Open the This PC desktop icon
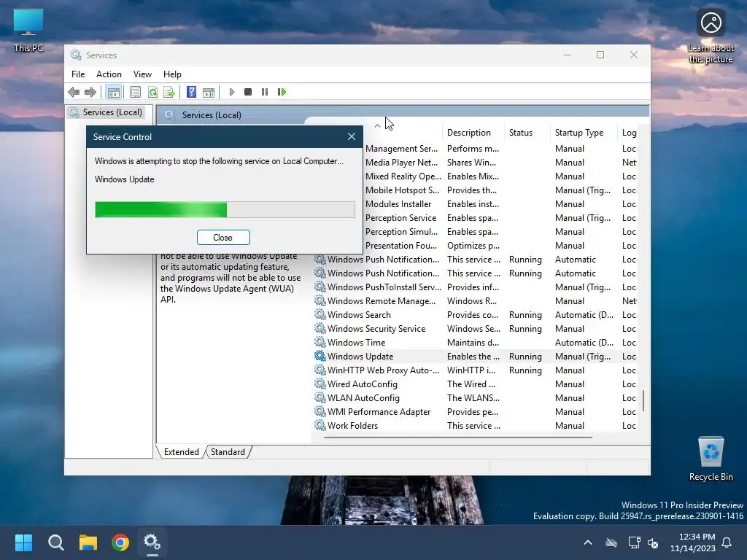The height and width of the screenshot is (560, 747). click(x=28, y=29)
